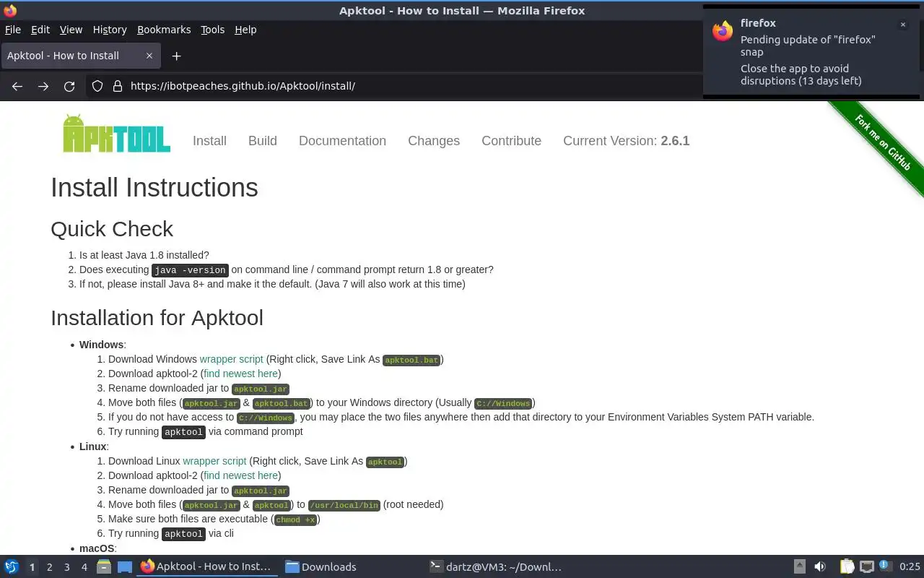Click Current Version 2.6.1 link
The width and height of the screenshot is (924, 578).
pos(627,141)
